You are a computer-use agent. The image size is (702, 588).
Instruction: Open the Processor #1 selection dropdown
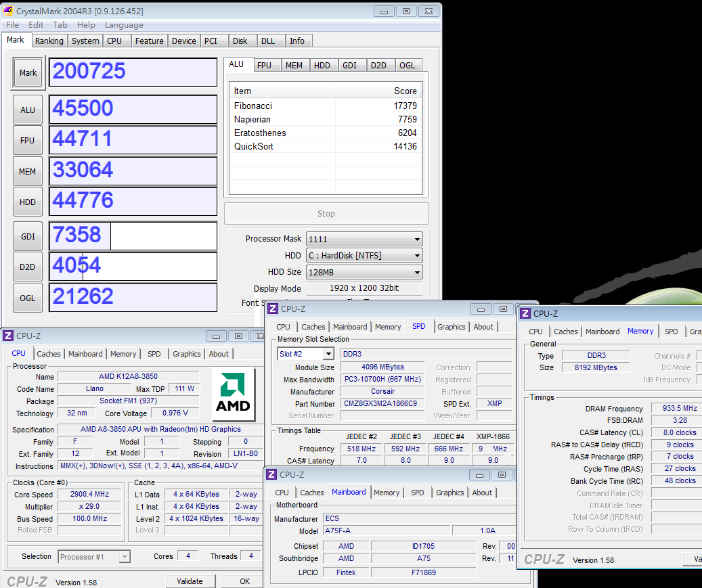tap(95, 557)
